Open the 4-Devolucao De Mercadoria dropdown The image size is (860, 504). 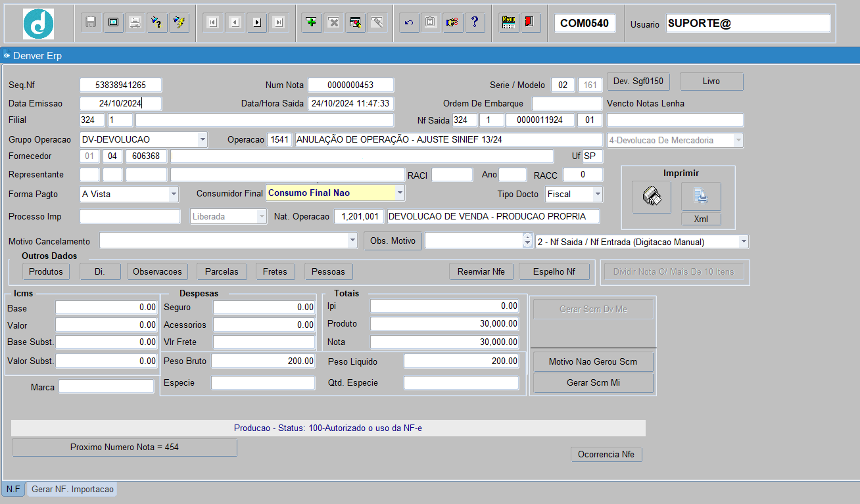739,140
